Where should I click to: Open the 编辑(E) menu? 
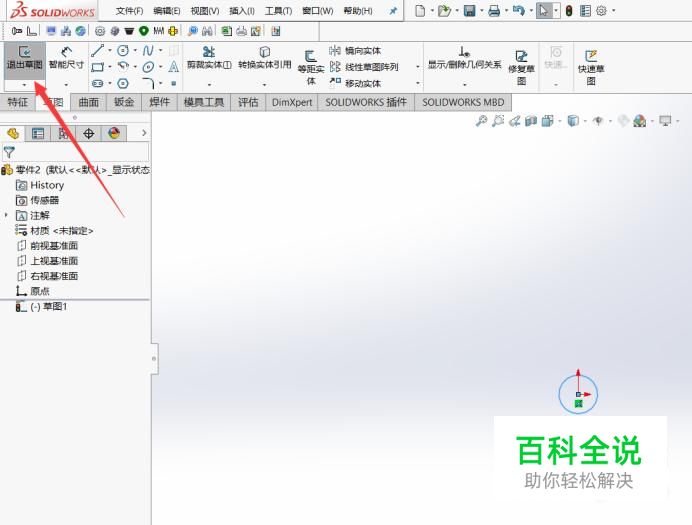pos(167,11)
